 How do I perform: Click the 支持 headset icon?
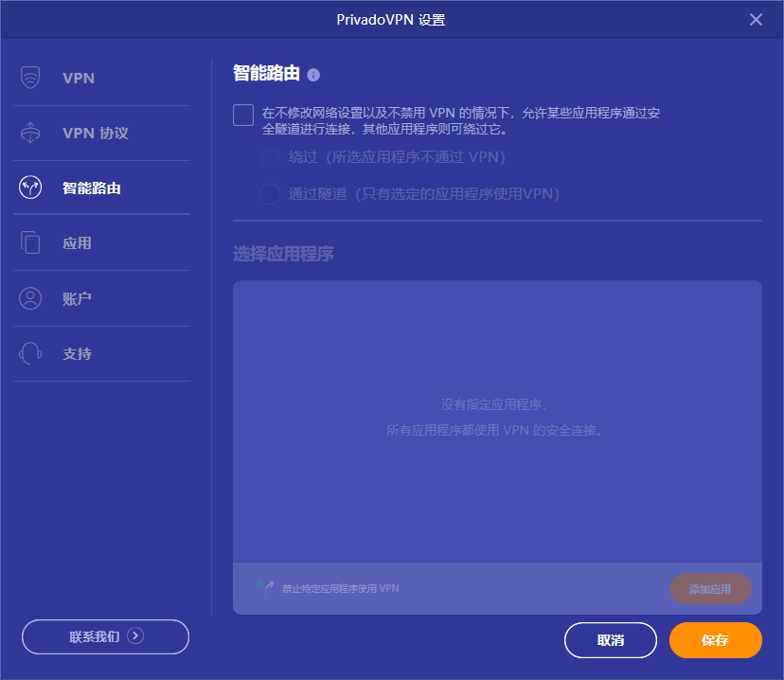(x=30, y=353)
